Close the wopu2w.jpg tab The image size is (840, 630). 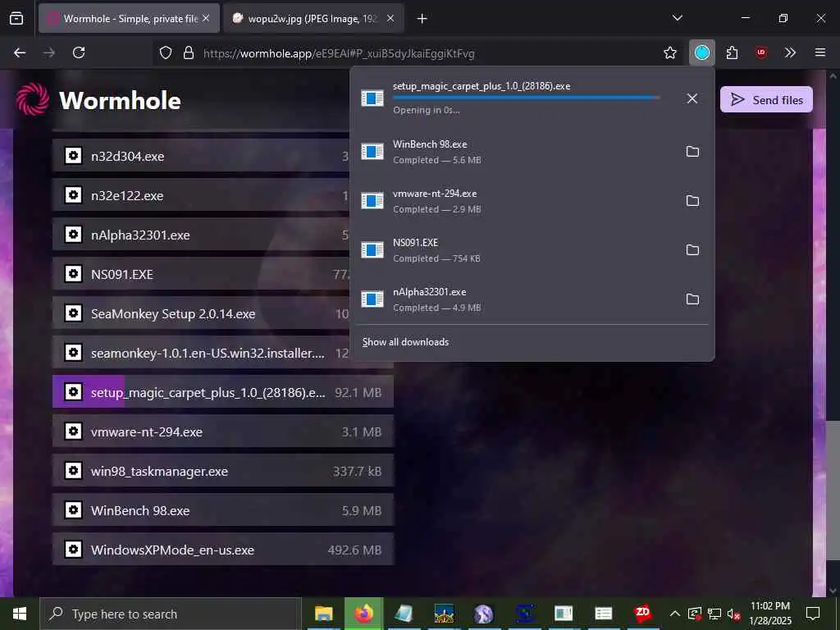click(390, 18)
